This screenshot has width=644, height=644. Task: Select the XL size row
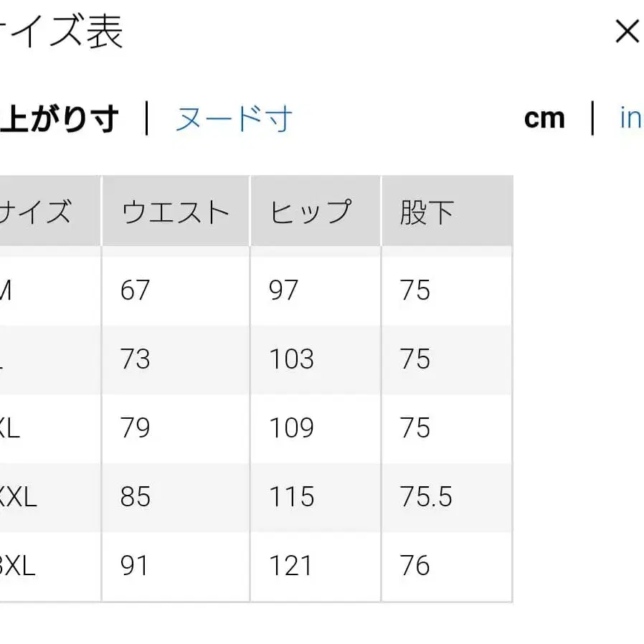16,428
